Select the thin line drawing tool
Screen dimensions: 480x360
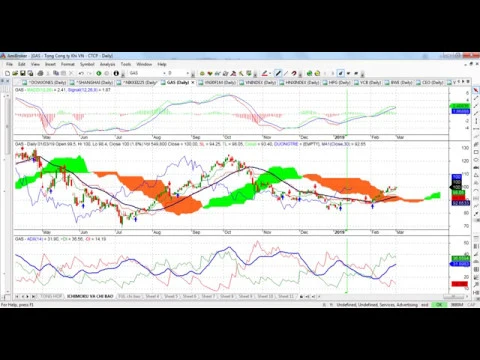point(286,73)
